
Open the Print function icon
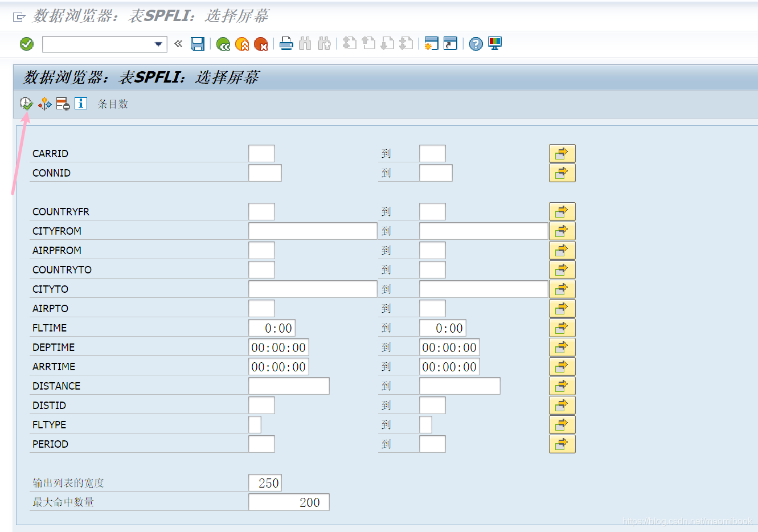tap(286, 44)
